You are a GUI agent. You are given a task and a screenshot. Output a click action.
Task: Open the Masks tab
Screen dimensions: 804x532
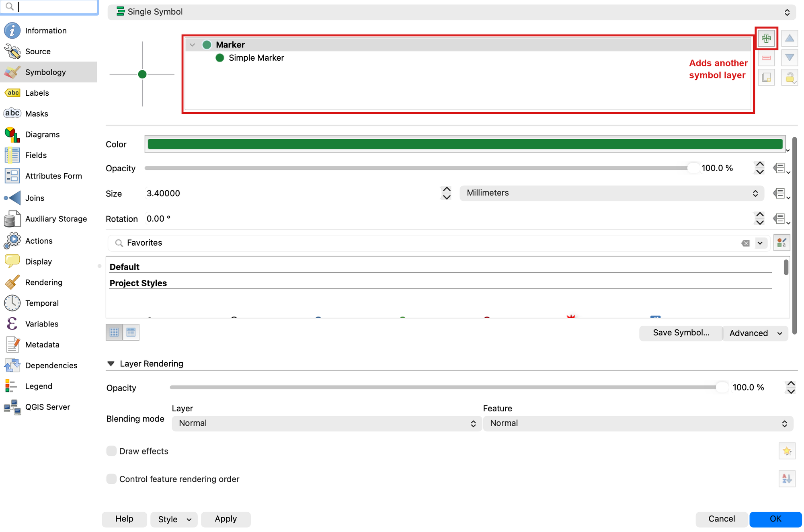coord(49,114)
